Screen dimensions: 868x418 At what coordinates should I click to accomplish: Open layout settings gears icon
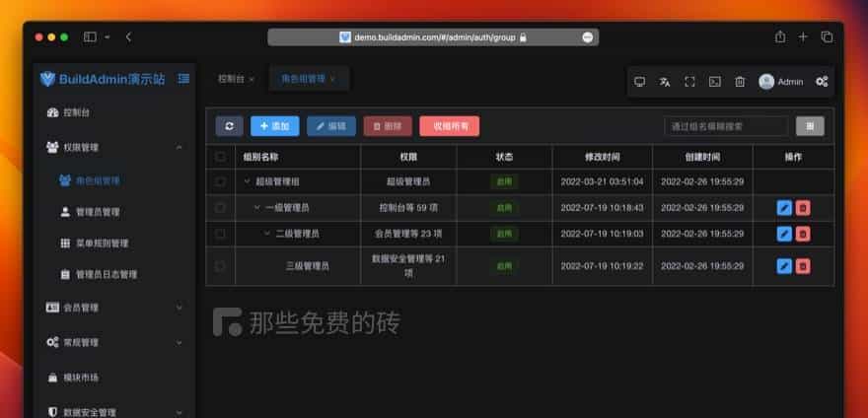tap(822, 82)
